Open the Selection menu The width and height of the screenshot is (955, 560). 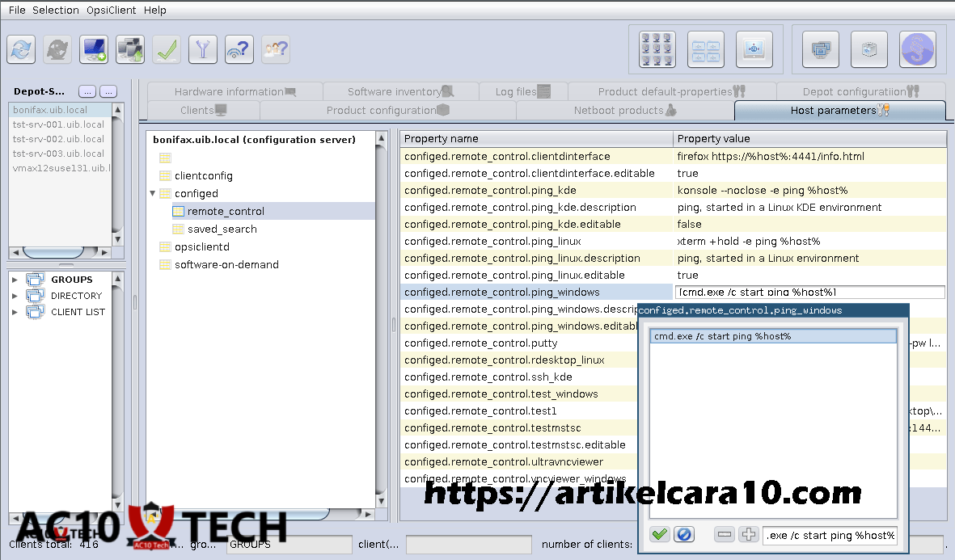pos(55,10)
